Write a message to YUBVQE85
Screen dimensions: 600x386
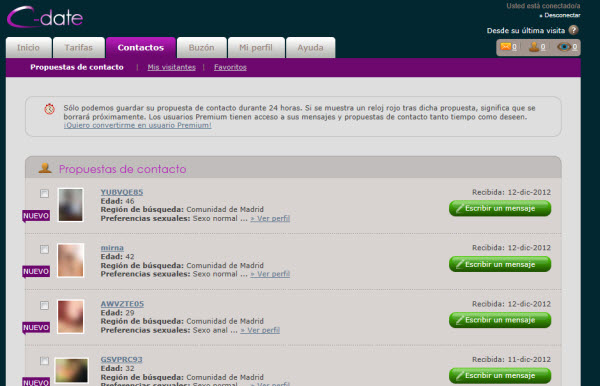500,208
